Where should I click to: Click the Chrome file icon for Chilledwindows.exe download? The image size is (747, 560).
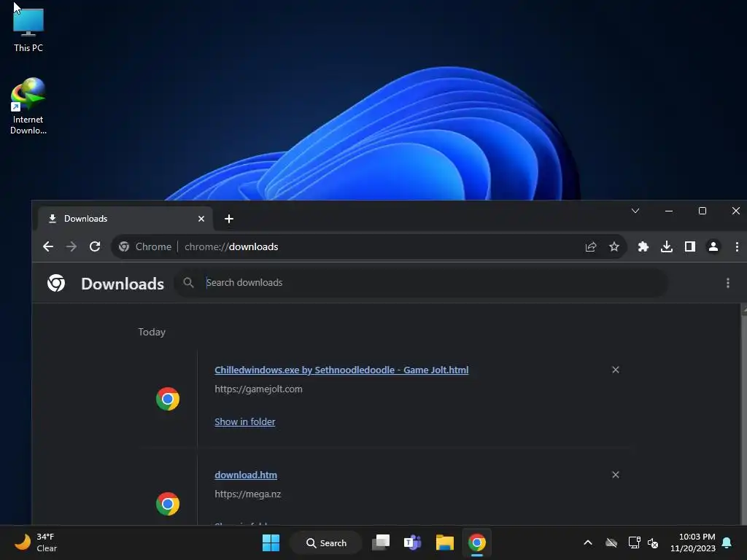pyautogui.click(x=168, y=399)
